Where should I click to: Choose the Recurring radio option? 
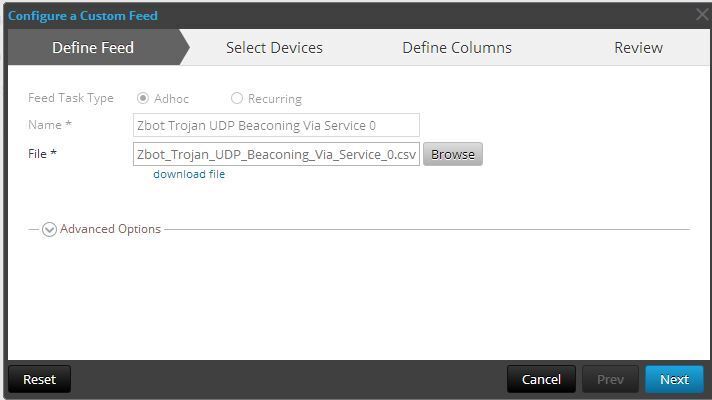click(x=237, y=99)
